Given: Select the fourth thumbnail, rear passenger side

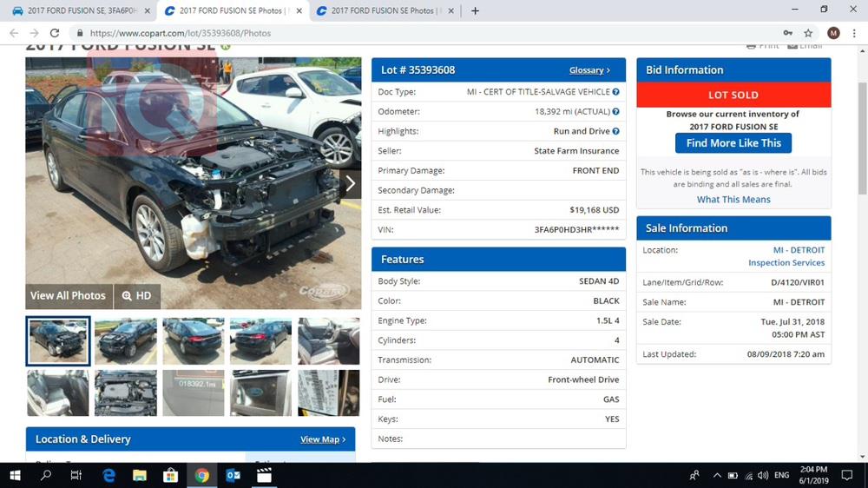Looking at the screenshot, I should pyautogui.click(x=260, y=340).
